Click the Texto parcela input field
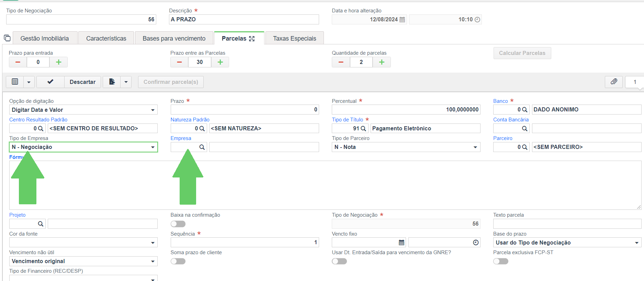644x281 pixels. pos(567,224)
